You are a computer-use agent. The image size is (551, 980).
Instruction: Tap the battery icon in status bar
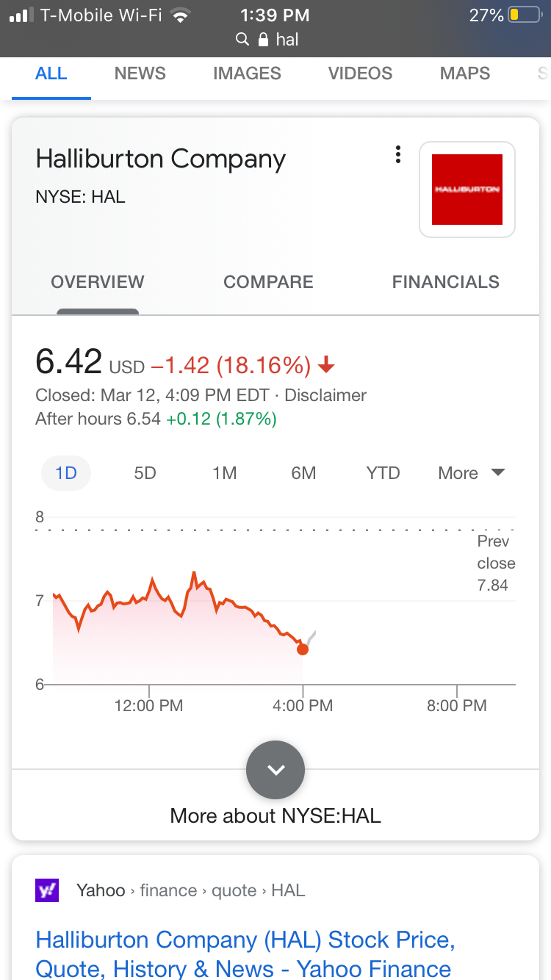(x=524, y=15)
